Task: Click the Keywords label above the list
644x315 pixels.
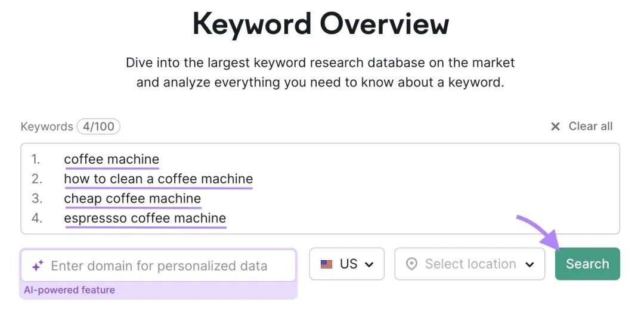Action: 47,126
